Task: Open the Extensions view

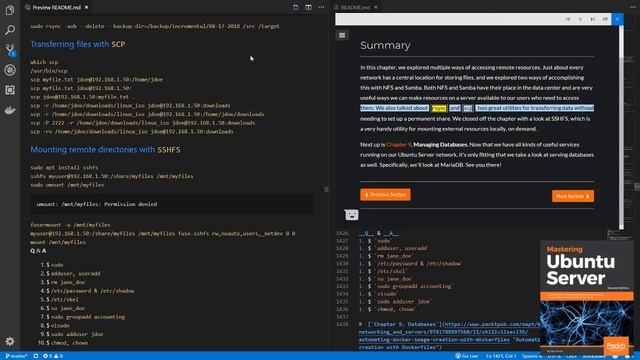Action: point(10,90)
